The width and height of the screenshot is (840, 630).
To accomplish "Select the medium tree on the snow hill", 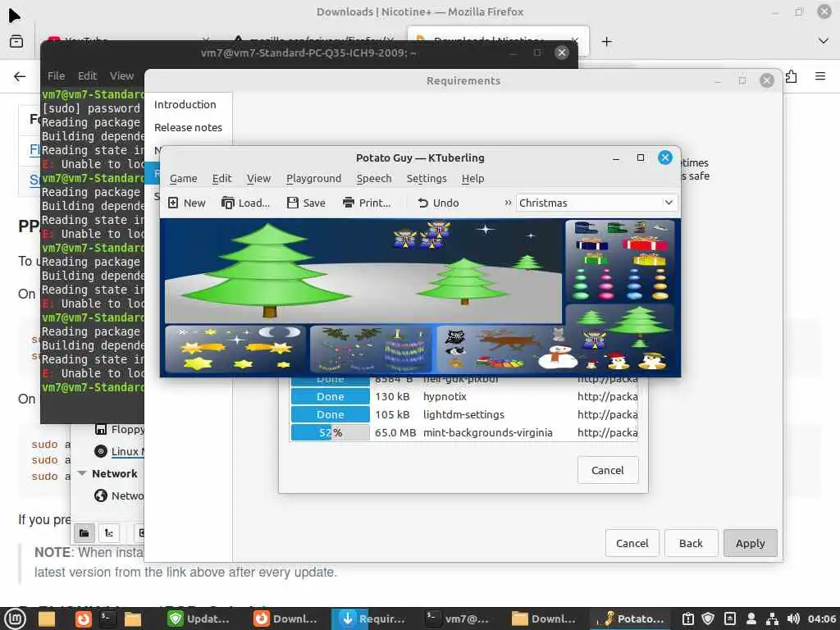I will [x=463, y=281].
